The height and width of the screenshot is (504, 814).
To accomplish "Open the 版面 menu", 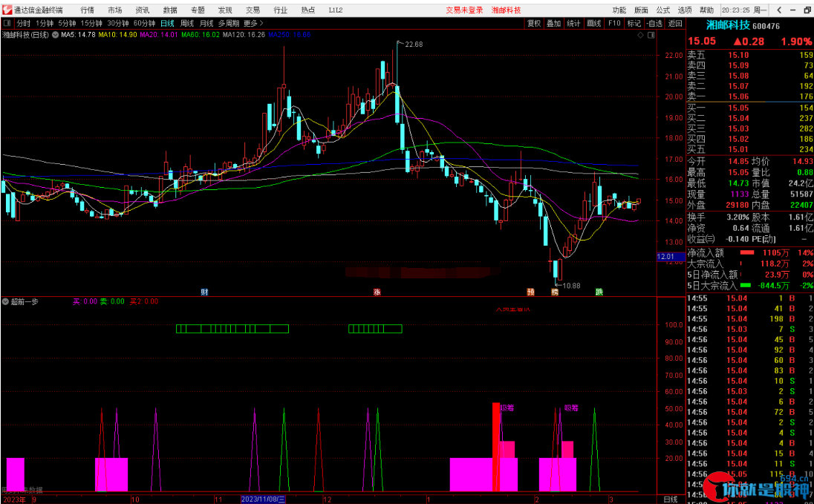I will click(x=641, y=10).
